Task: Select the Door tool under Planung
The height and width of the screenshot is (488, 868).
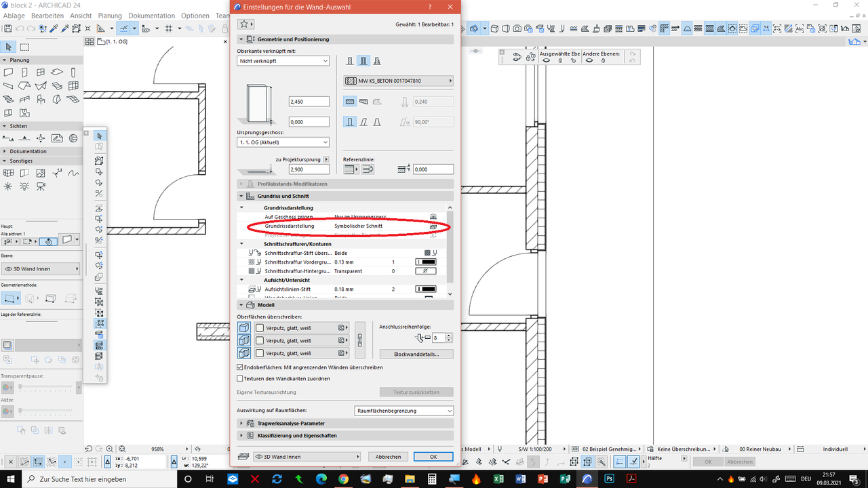Action: (24, 73)
